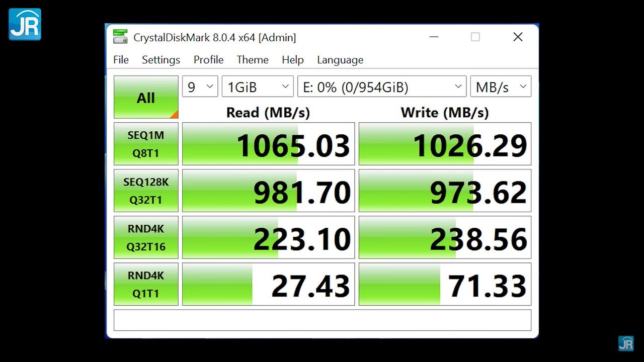644x362 pixels.
Task: Click the CrystalDiskMark app icon in title bar
Action: (x=120, y=37)
